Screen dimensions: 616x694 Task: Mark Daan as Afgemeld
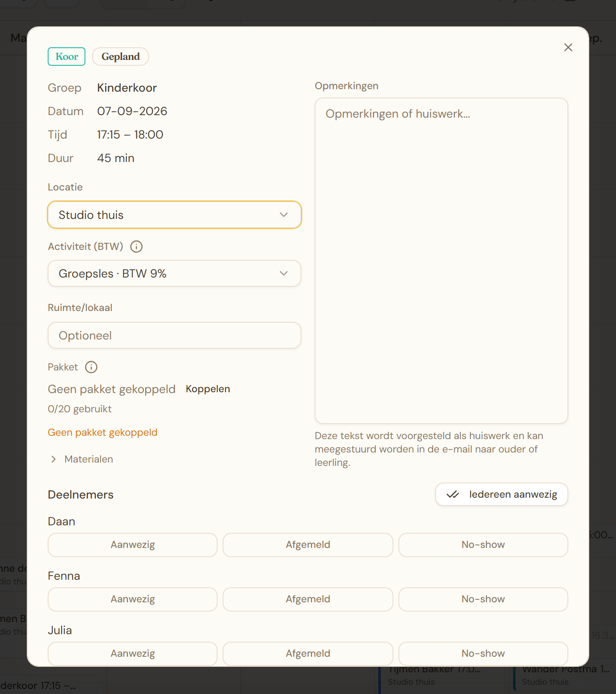[x=308, y=545]
